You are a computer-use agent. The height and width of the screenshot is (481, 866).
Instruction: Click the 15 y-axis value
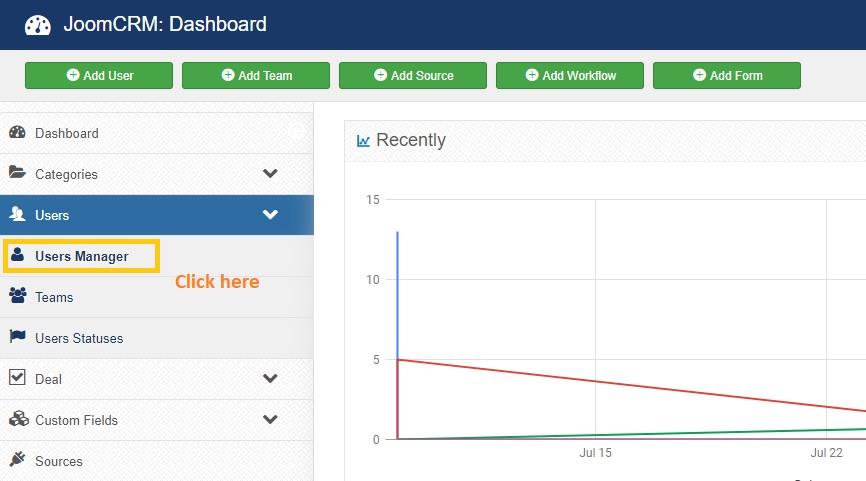point(373,200)
